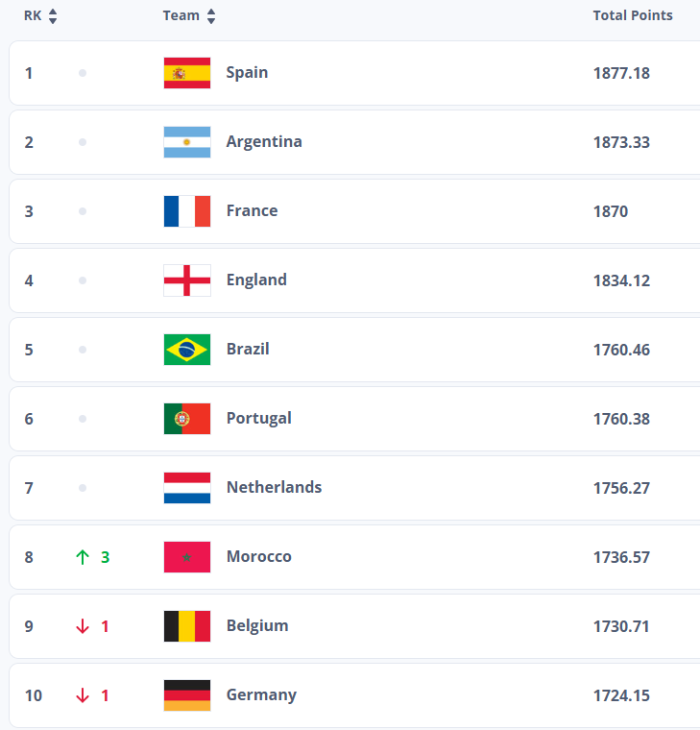Click the Argentina flag icon
Image resolution: width=700 pixels, height=730 pixels.
(187, 142)
